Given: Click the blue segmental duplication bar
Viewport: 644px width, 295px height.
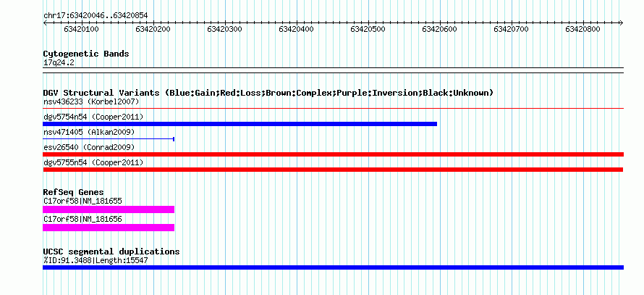Looking at the screenshot, I should point(333,267).
